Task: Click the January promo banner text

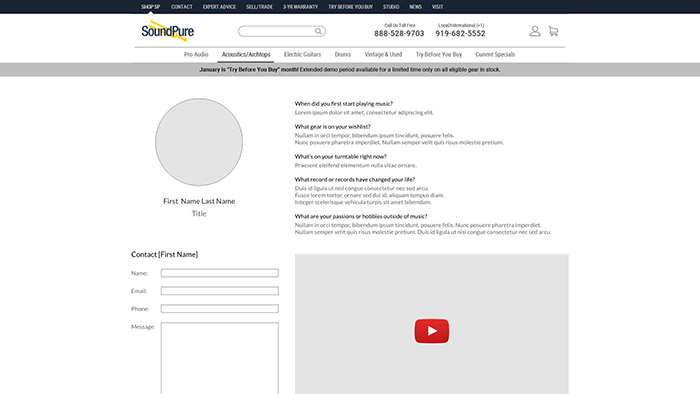Action: [350, 70]
